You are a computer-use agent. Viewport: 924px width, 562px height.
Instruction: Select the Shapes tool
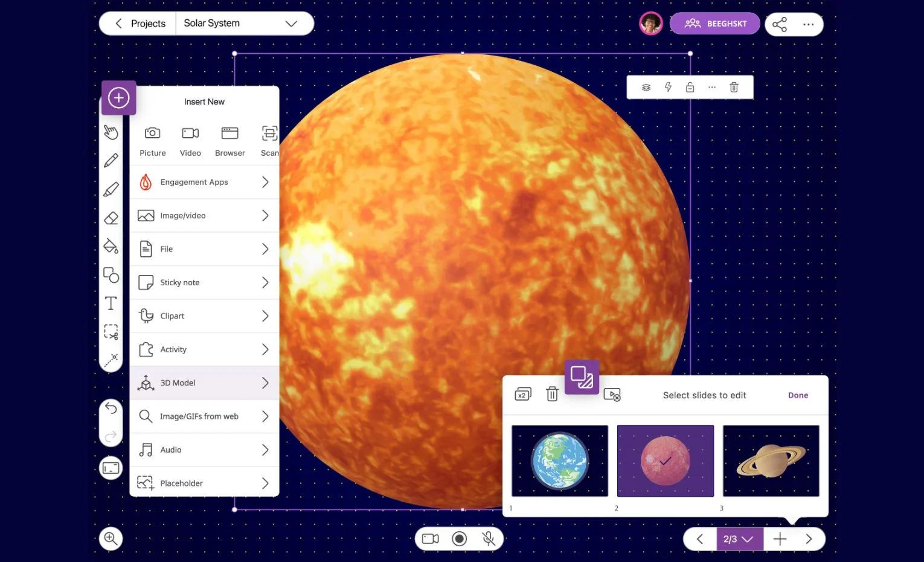[111, 275]
